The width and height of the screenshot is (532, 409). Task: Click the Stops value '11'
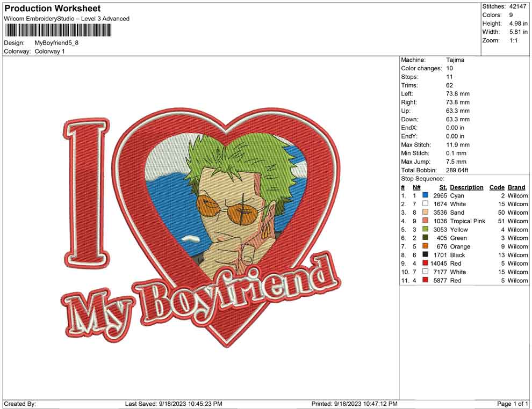[x=449, y=77]
